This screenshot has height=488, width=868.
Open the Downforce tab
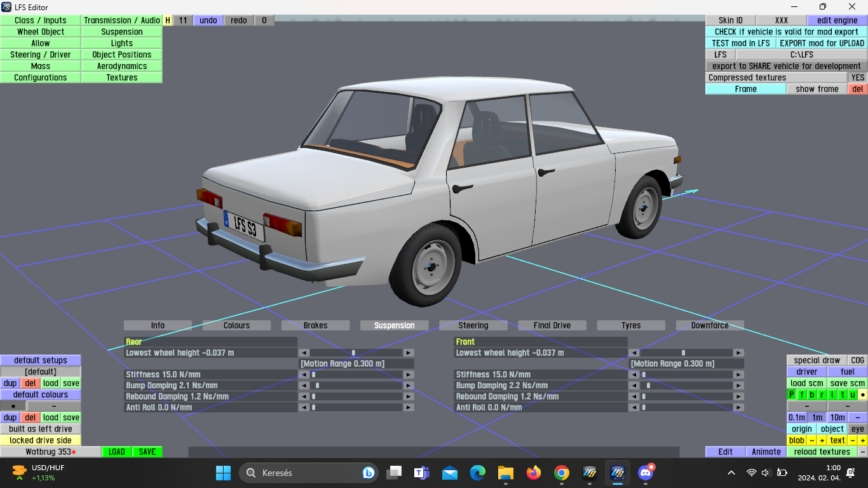(x=710, y=325)
